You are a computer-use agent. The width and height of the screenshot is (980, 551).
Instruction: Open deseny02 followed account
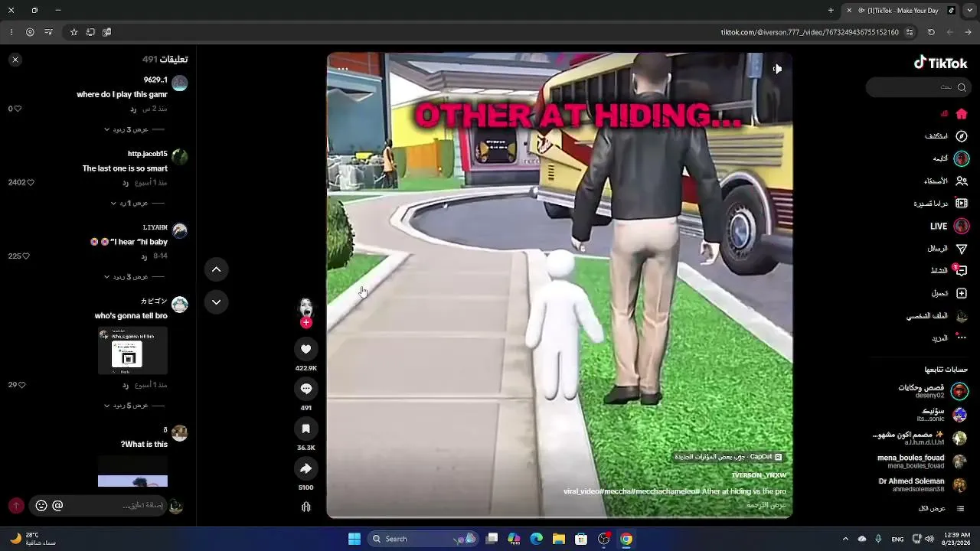click(x=931, y=391)
